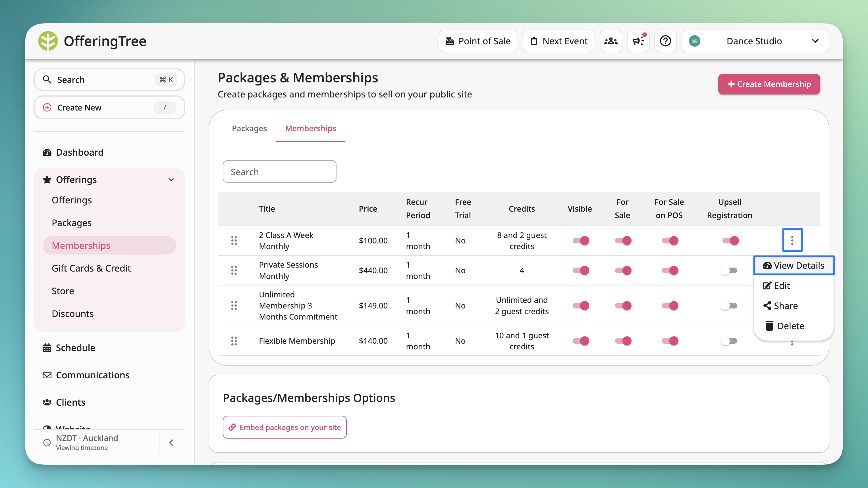Select the Memberships tab
The image size is (868, 488).
coord(310,128)
